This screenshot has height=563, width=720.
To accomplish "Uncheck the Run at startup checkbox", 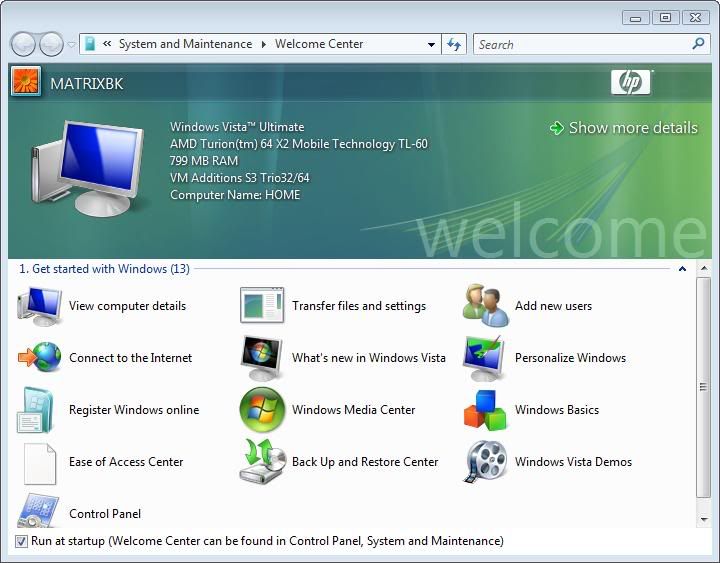I will [x=22, y=541].
